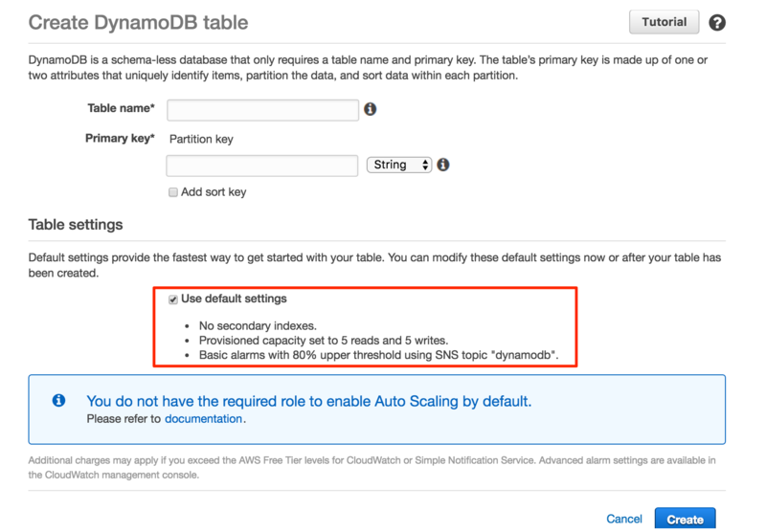Screen dimensions: 766x532
Task: Uncheck the Use default settings checkbox
Action: pyautogui.click(x=173, y=299)
